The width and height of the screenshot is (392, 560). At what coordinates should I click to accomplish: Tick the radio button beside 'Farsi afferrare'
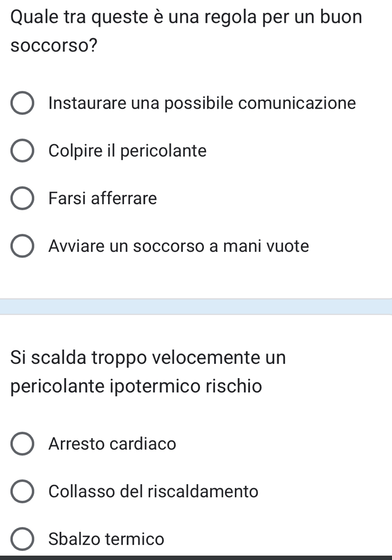click(22, 199)
